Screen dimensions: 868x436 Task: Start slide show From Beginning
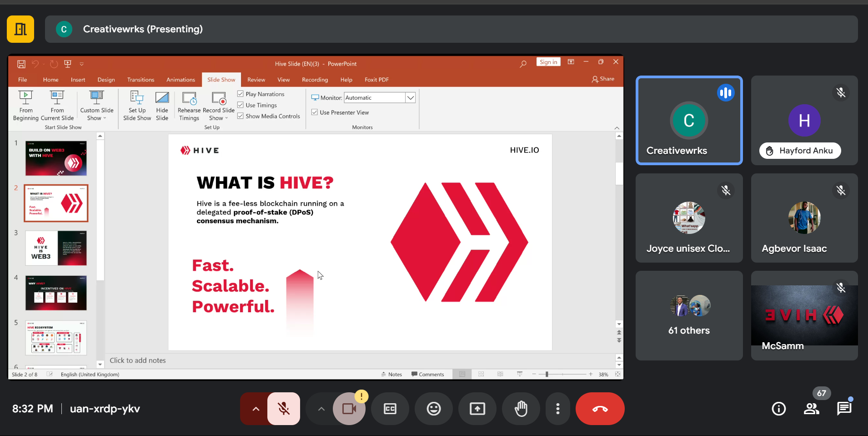[x=26, y=106]
